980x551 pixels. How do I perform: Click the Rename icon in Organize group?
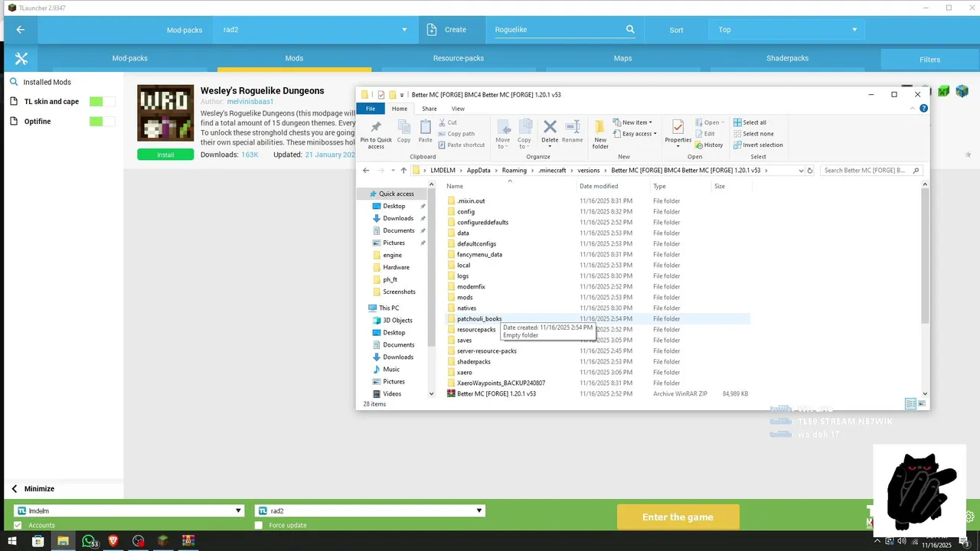pos(572,131)
